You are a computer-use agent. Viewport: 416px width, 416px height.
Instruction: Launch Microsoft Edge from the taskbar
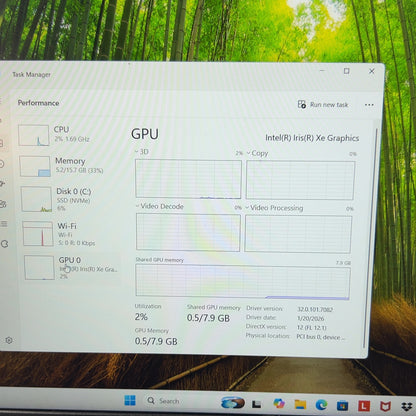[x=321, y=405]
